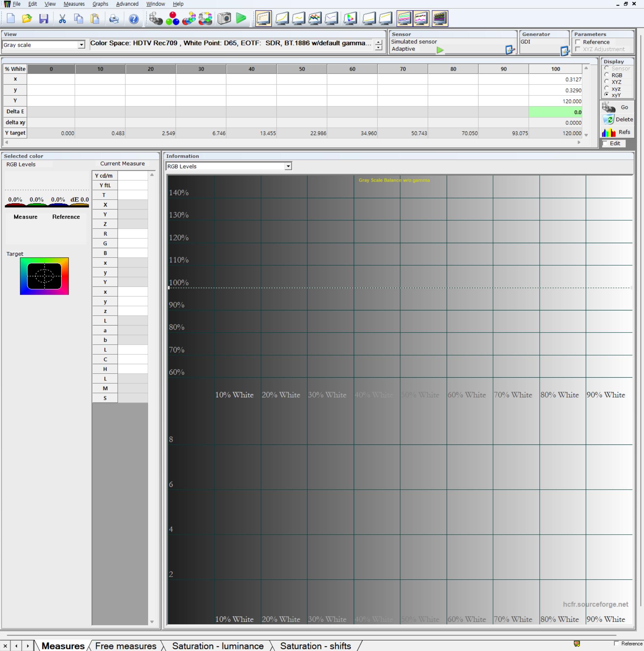Open generator configuration settings icon
Screen dimensions: 644x651
click(564, 51)
